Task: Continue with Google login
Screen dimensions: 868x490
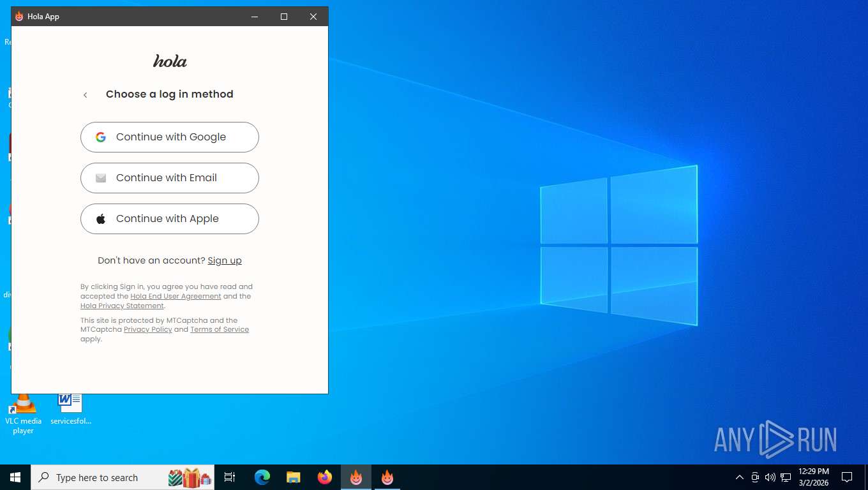Action: [170, 137]
